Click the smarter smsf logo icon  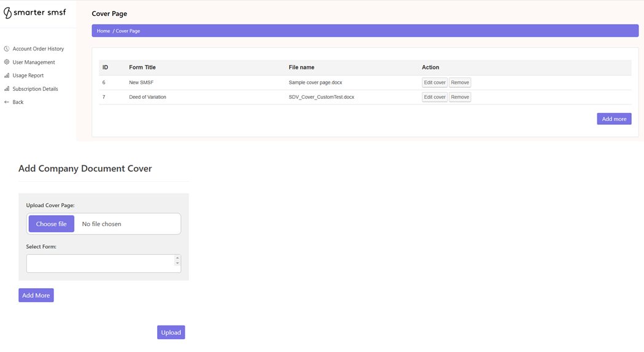coord(7,13)
